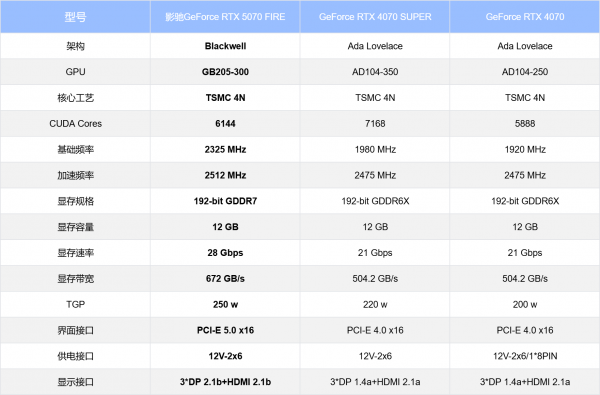Select the 影驰GeForce RTX 5070 FIRE column header

(225, 17)
